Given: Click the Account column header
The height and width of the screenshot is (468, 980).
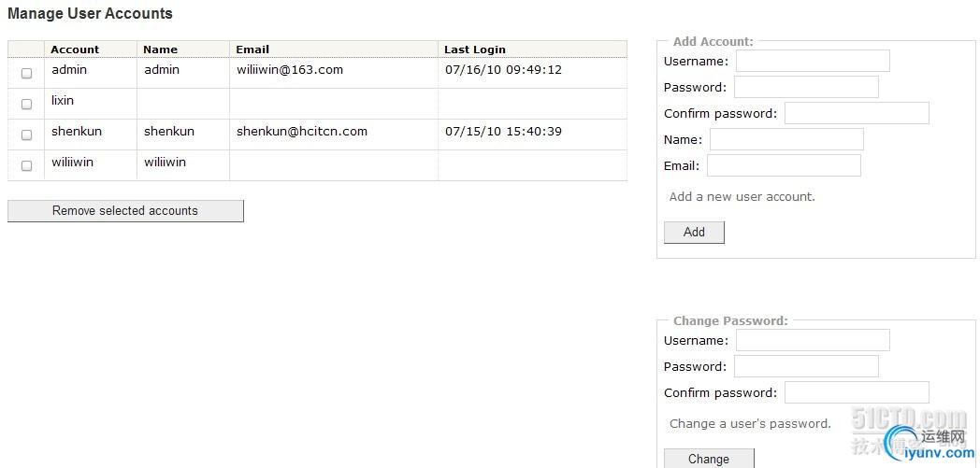Looking at the screenshot, I should click(x=75, y=50).
